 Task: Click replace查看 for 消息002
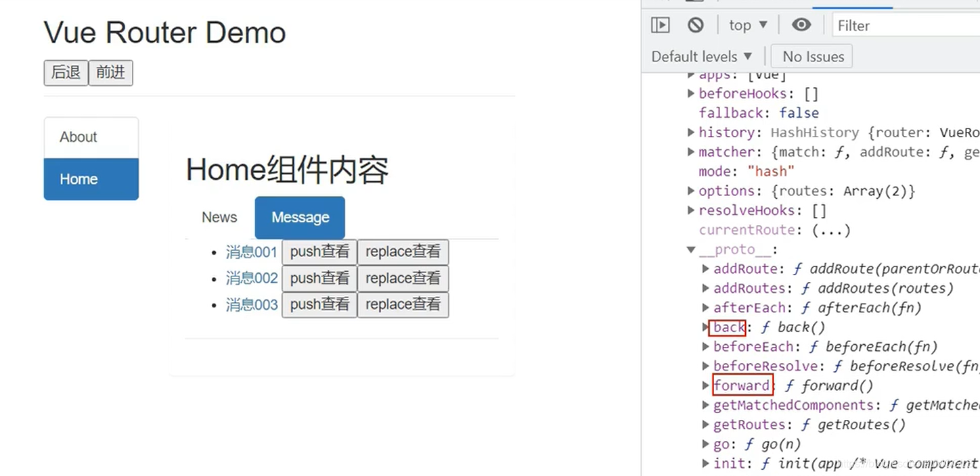click(403, 278)
